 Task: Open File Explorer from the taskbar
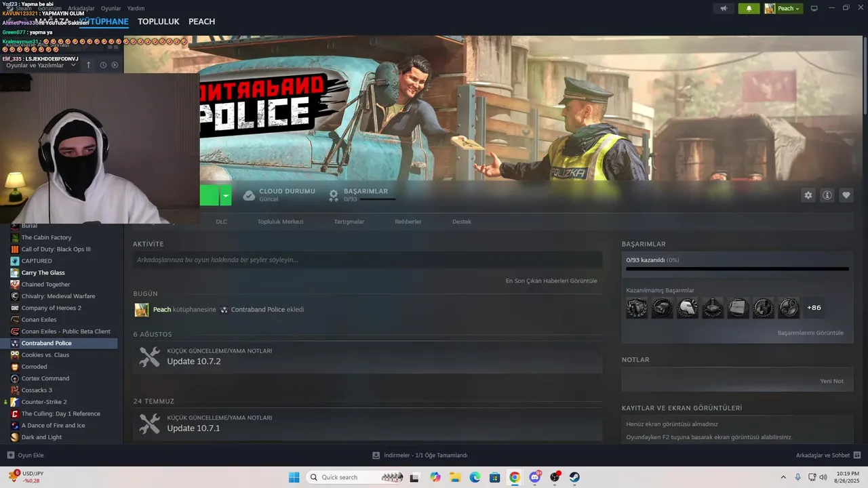tap(455, 477)
